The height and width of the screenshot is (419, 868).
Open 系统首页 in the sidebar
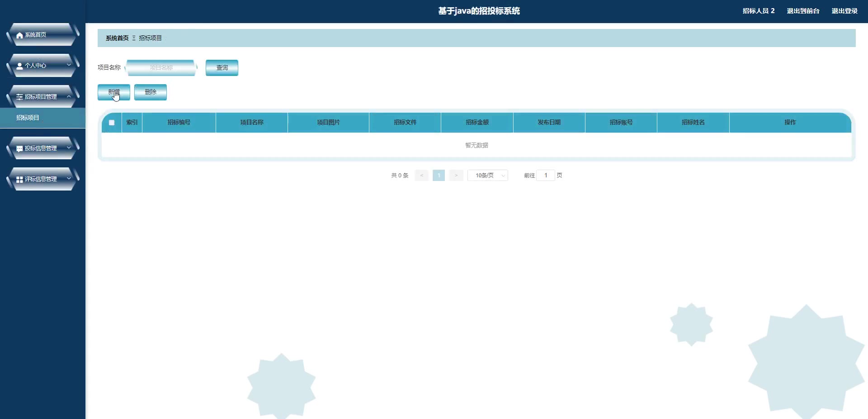[42, 35]
